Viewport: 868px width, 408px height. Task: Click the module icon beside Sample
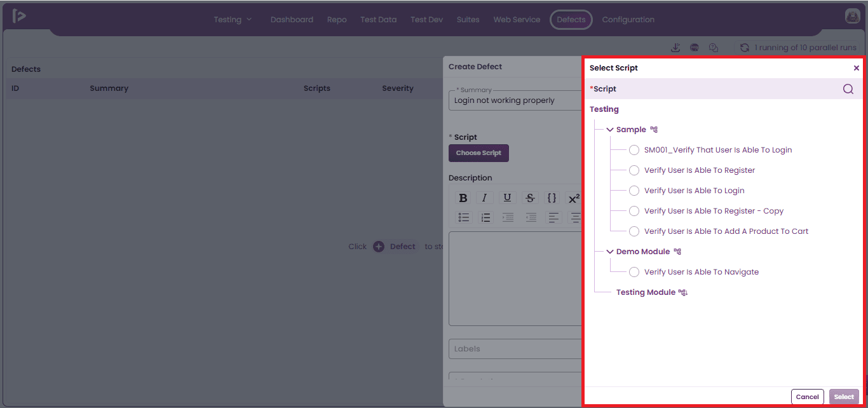point(654,130)
